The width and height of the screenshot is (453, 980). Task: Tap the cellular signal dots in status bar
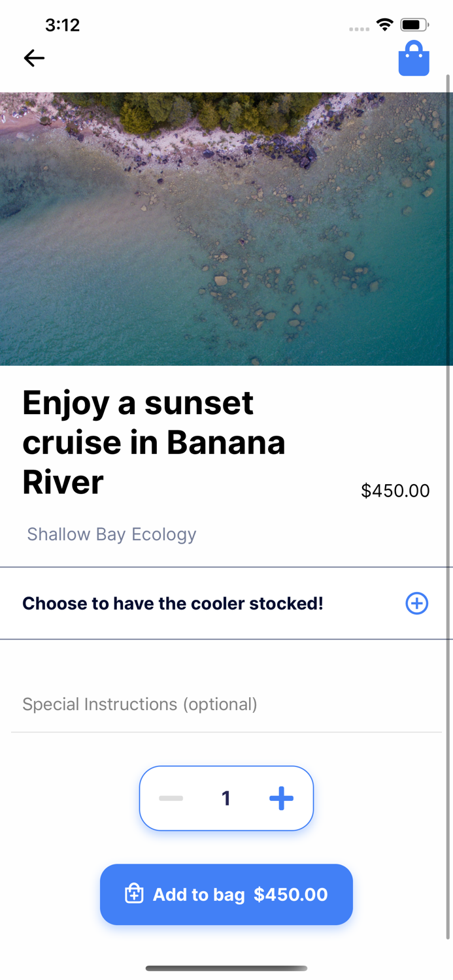[358, 27]
